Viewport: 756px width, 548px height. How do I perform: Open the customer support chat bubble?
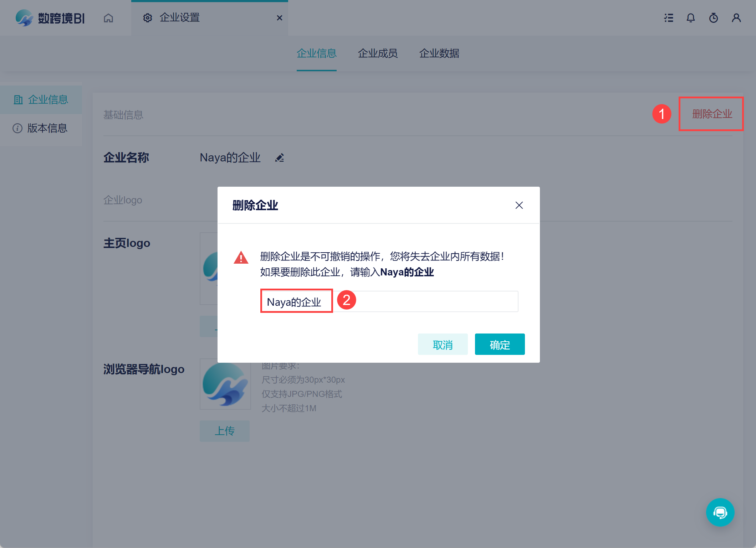[x=720, y=512]
